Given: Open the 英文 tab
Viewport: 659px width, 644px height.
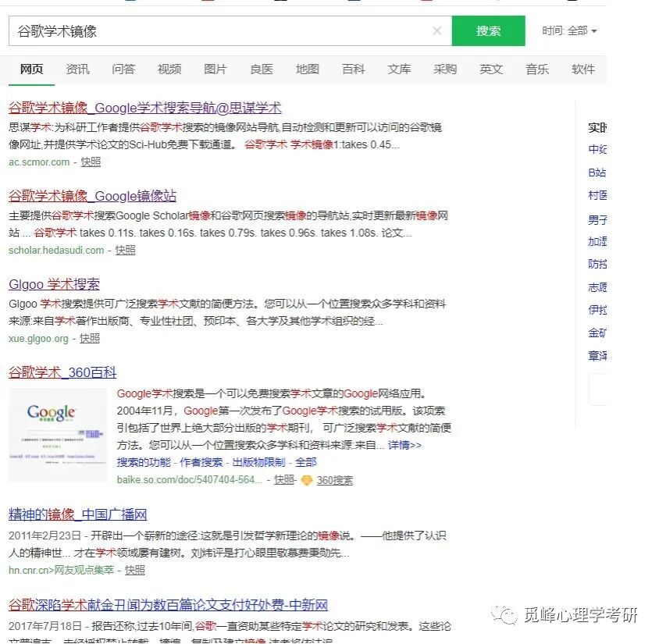Looking at the screenshot, I should coord(491,69).
